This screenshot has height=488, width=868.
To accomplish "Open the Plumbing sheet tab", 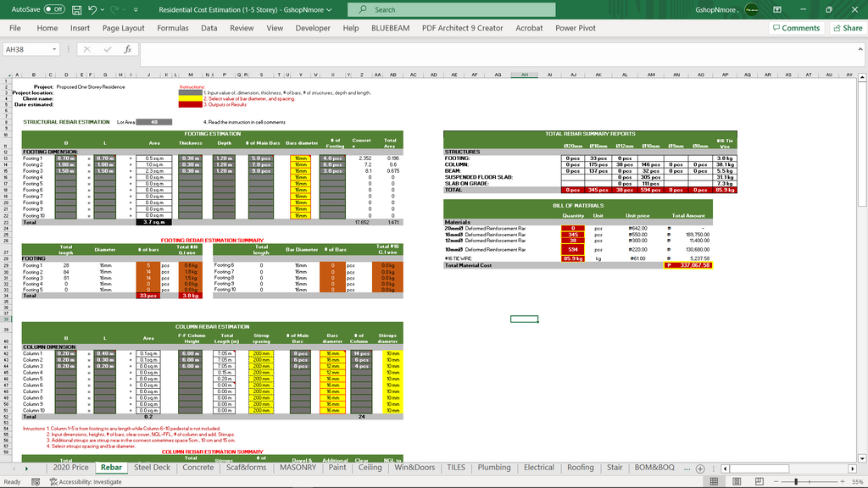I will point(494,468).
